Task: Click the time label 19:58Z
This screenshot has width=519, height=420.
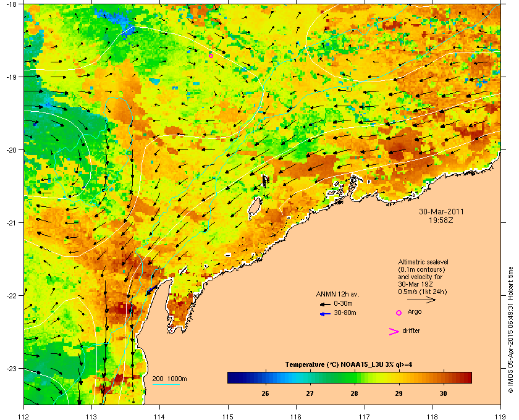Action: 441,220
